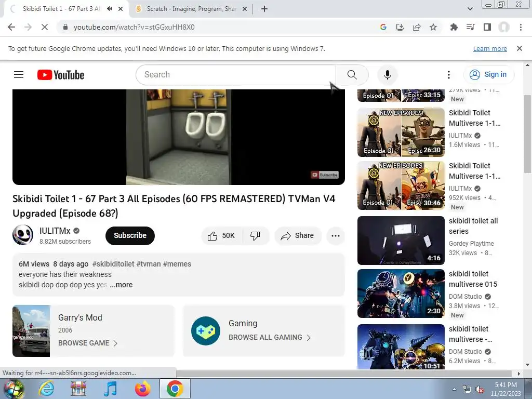Open Windows Start orb
Viewport: 532px width, 399px height.
point(13,389)
